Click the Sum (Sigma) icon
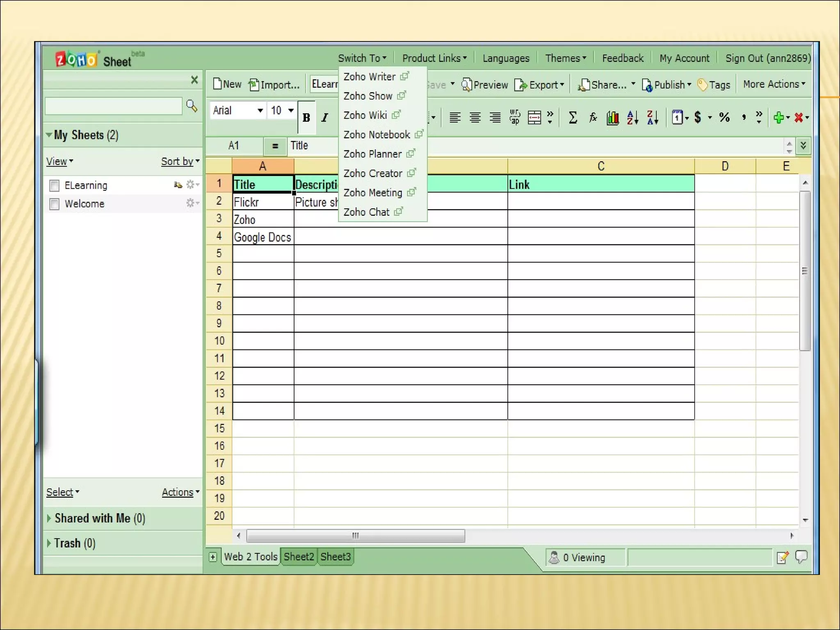The width and height of the screenshot is (840, 630). 573,118
